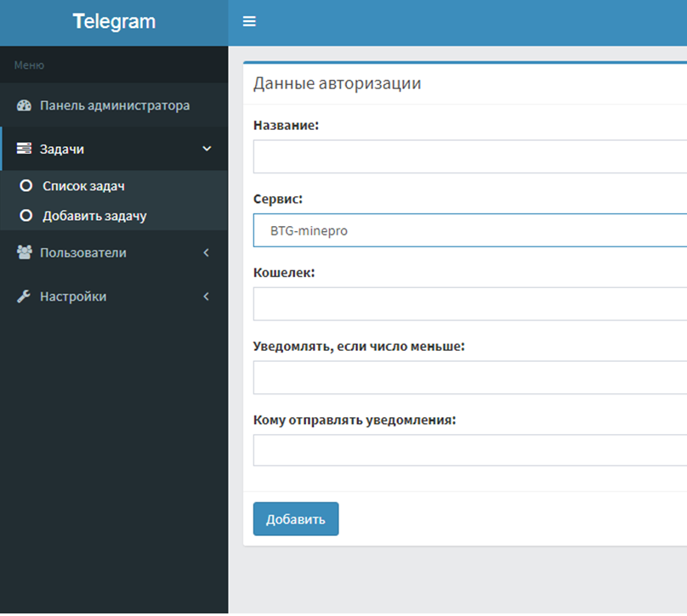
Task: Expand the Пользователи submenu arrow
Action: point(207,252)
